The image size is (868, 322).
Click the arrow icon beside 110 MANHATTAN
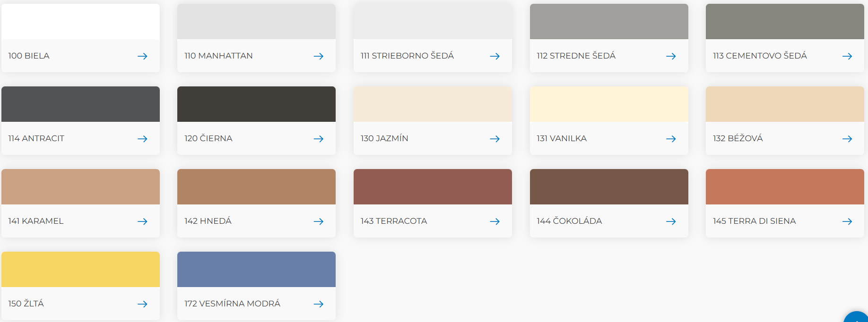[319, 56]
